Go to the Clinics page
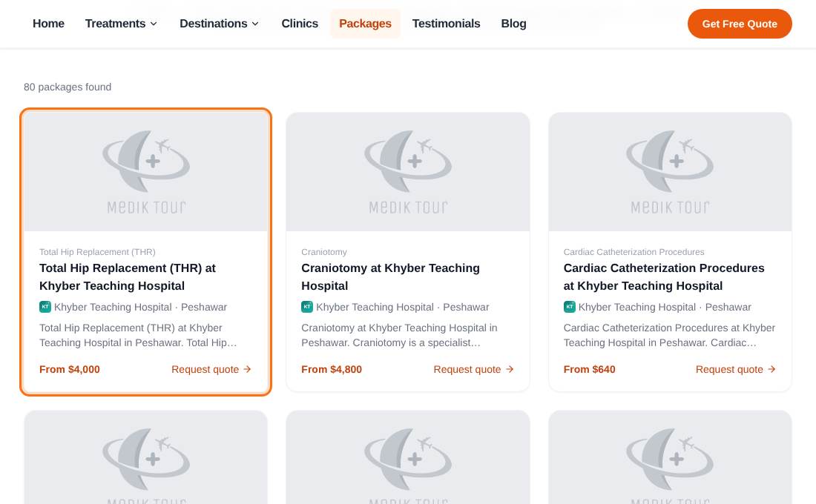The image size is (816, 504). (300, 24)
